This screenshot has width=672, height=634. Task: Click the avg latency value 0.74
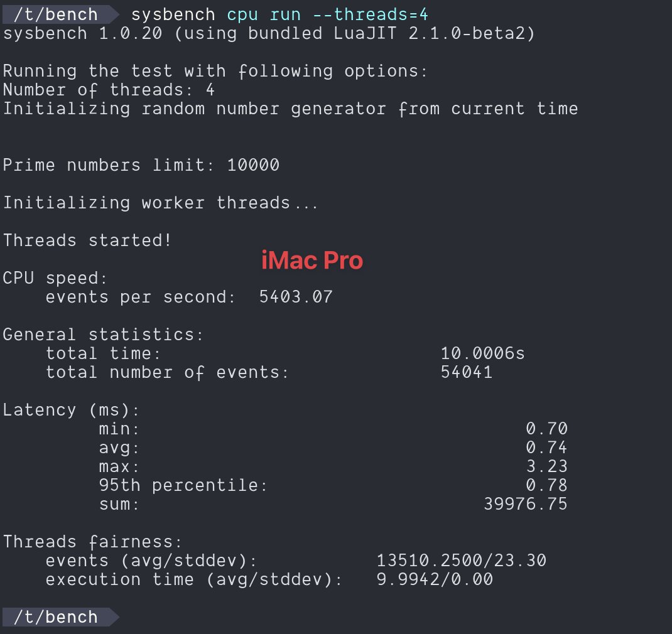(x=547, y=447)
